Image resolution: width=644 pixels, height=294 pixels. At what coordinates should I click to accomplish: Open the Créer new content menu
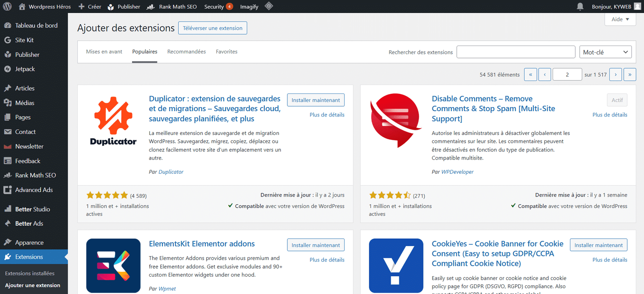click(90, 6)
